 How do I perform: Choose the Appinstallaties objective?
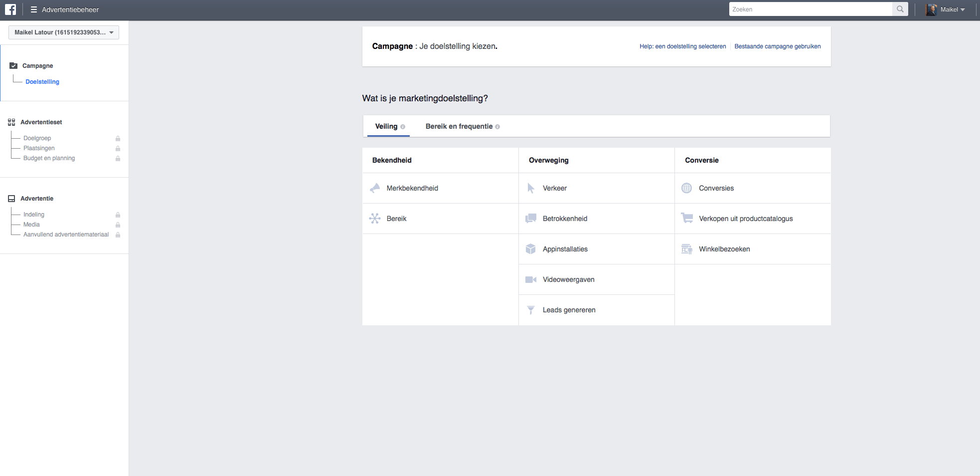point(597,249)
